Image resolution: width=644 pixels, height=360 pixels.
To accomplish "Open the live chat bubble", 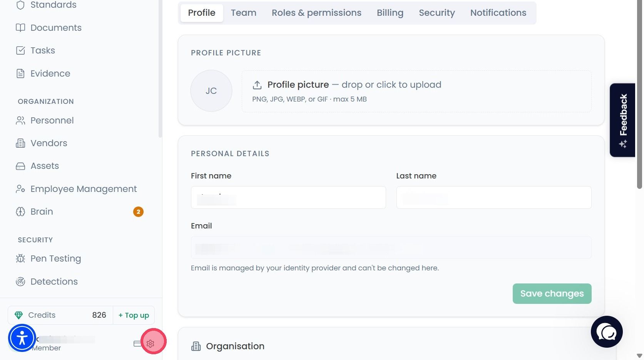I will (x=607, y=332).
